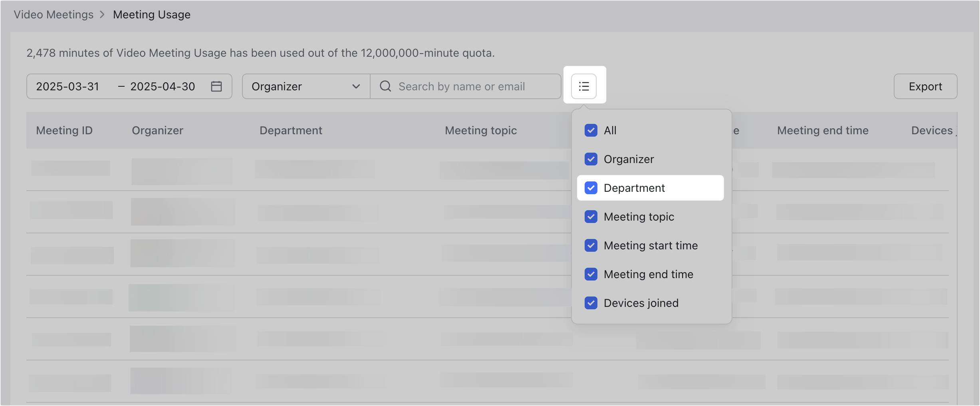
Task: Uncheck the Meeting topic checkbox
Action: [x=591, y=217]
